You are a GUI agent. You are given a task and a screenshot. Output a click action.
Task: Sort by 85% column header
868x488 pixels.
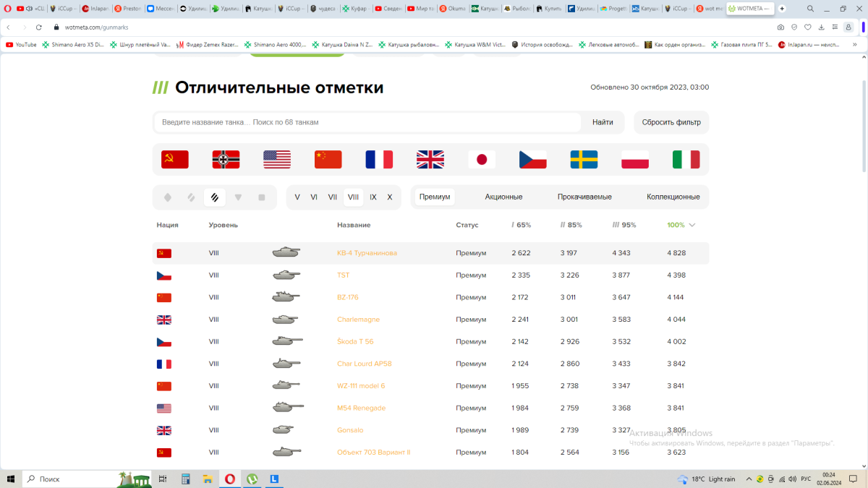tap(571, 225)
